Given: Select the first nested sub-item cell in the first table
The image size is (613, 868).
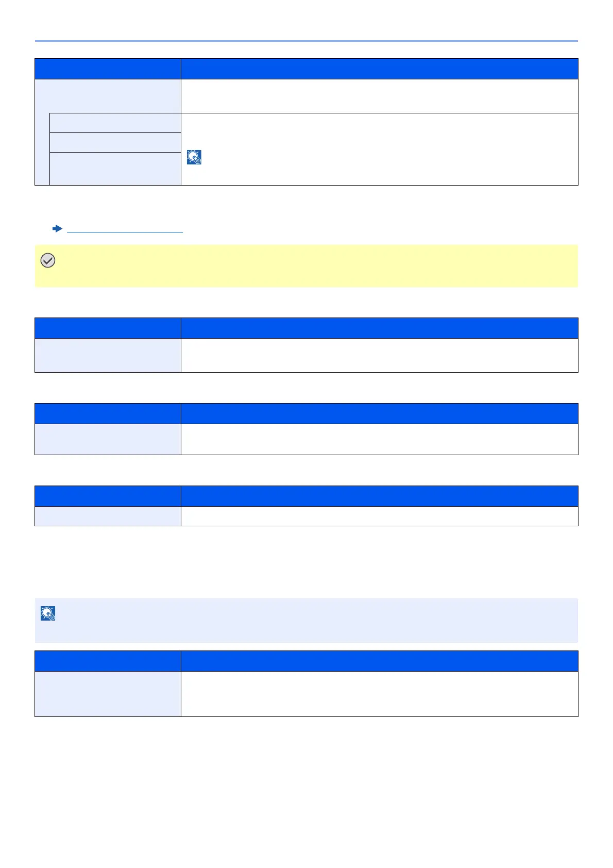Looking at the screenshot, I should pyautogui.click(x=115, y=123).
